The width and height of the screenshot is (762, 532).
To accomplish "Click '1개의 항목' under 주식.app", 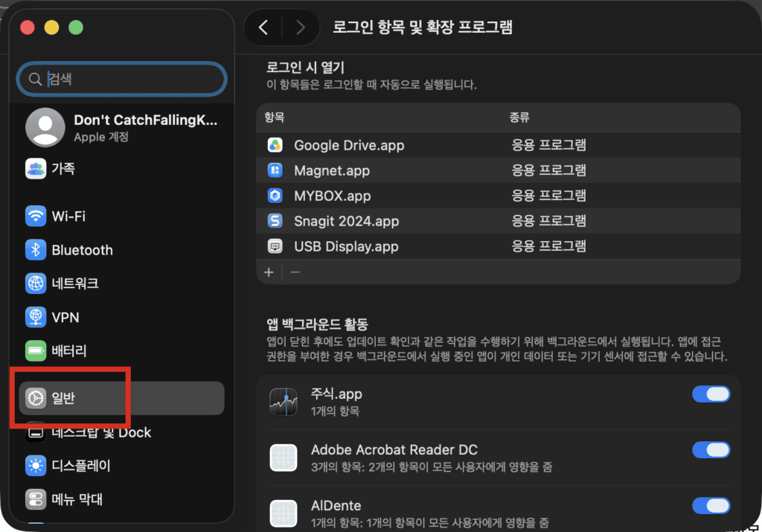I will [336, 411].
